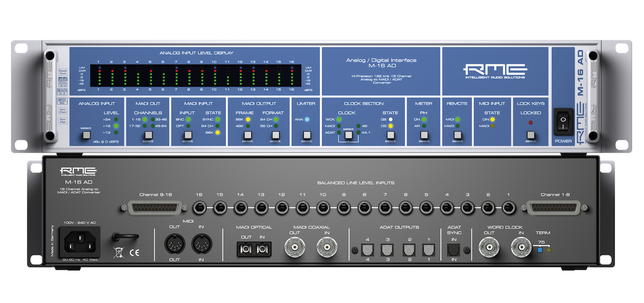644x303 pixels.
Task: Click the channel 1 level meter column
Action: (x=99, y=75)
